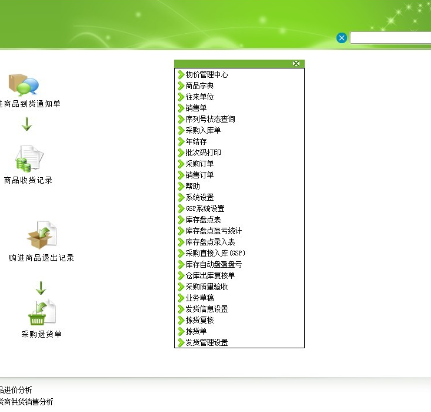Pick the 拣货单 entry
This screenshot has height=412, width=431.
[196, 331]
